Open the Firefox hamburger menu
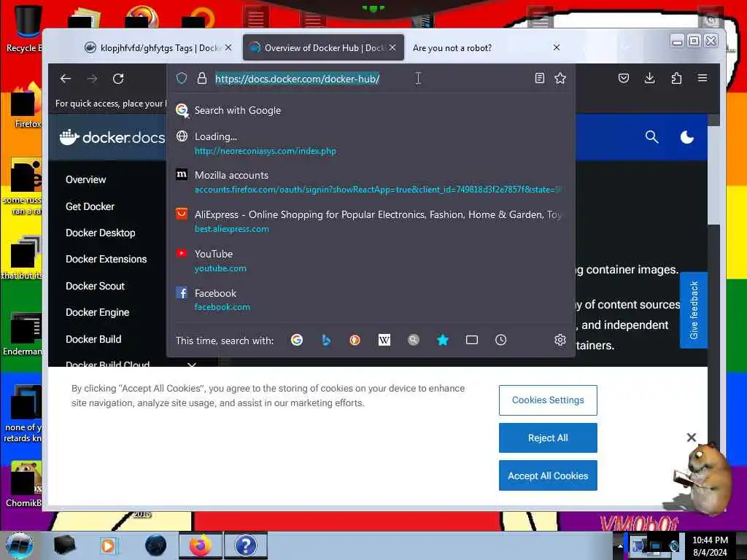Screen dimensions: 747x560 [x=703, y=77]
